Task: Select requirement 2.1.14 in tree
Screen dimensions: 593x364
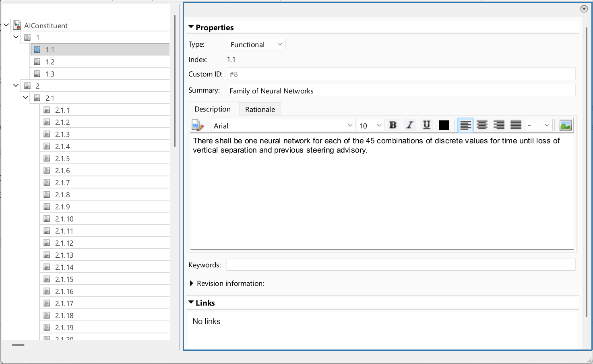Action: pyautogui.click(x=105, y=267)
